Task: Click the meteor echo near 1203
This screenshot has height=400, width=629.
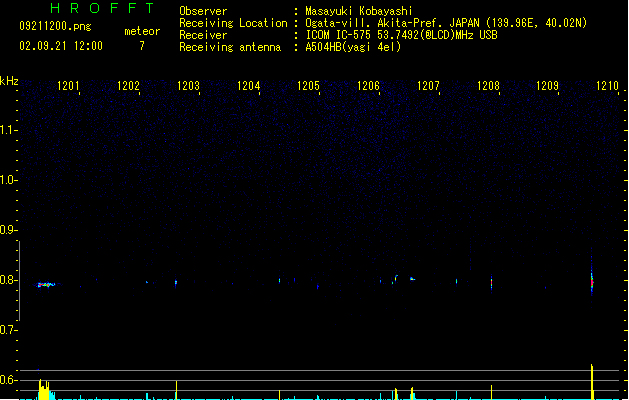Action: [176, 283]
